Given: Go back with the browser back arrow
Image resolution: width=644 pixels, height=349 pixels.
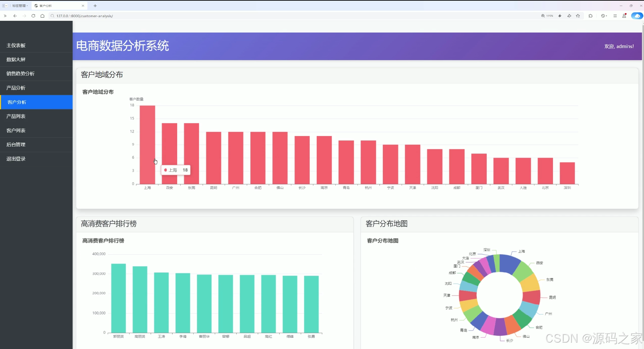Looking at the screenshot, I should coord(15,16).
